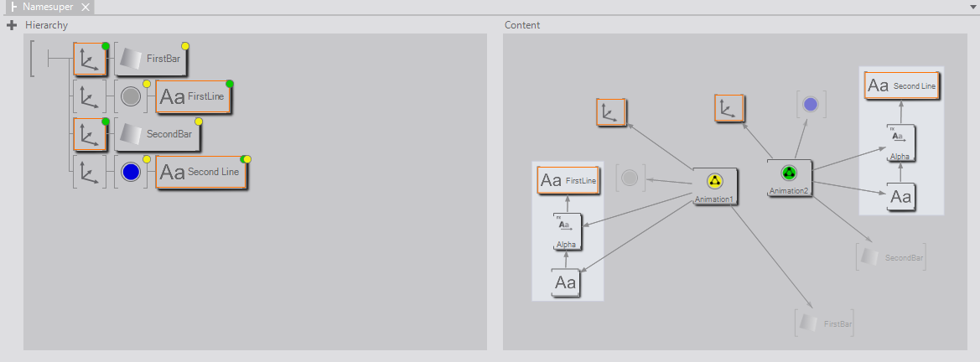Screen dimensions: 980x362
Task: Select the bottom-left Aa font node in Content
Action: tap(567, 282)
